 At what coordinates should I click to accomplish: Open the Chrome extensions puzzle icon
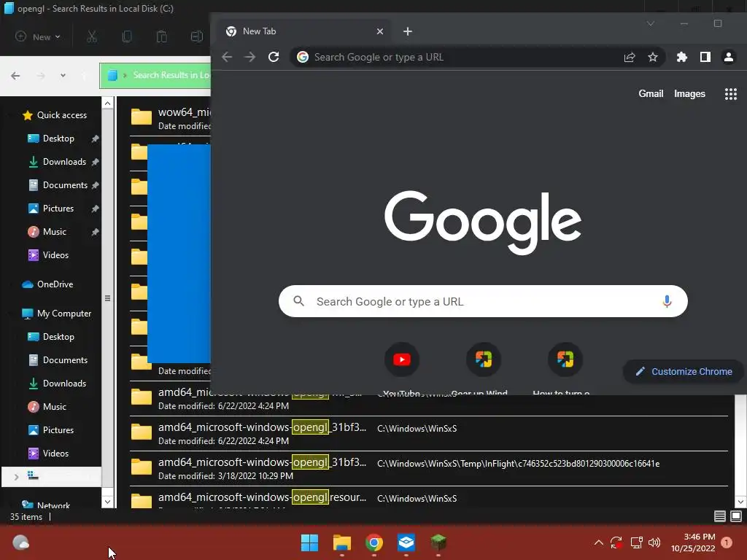682,57
